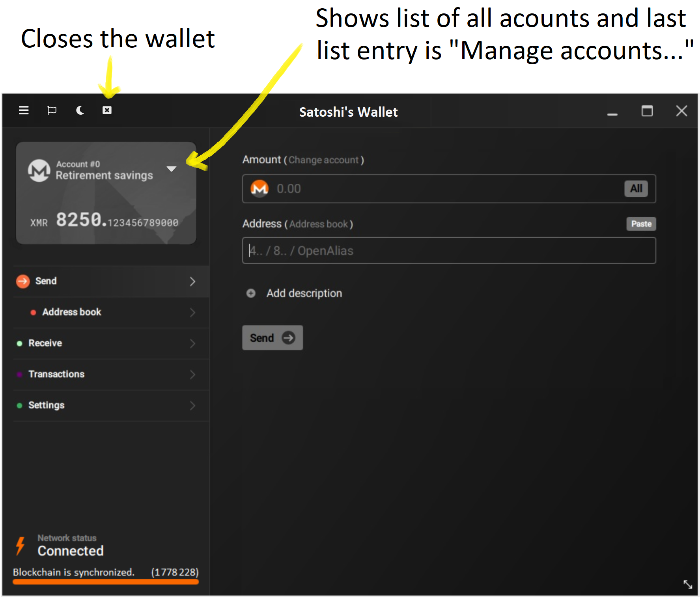This screenshot has width=700, height=598.
Task: Maximize the Satoshi's Wallet window
Action: pyautogui.click(x=647, y=111)
